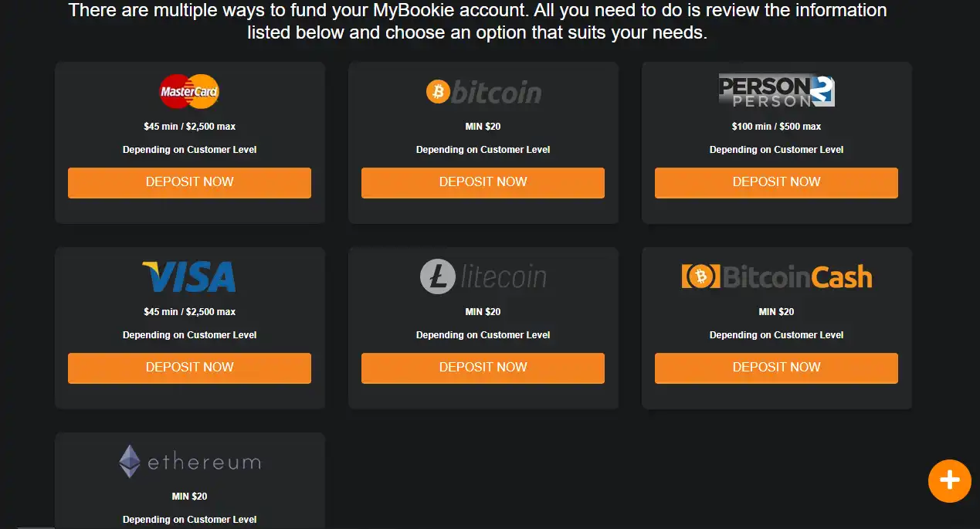
Task: Click the Person 2 Person logo
Action: point(776,91)
